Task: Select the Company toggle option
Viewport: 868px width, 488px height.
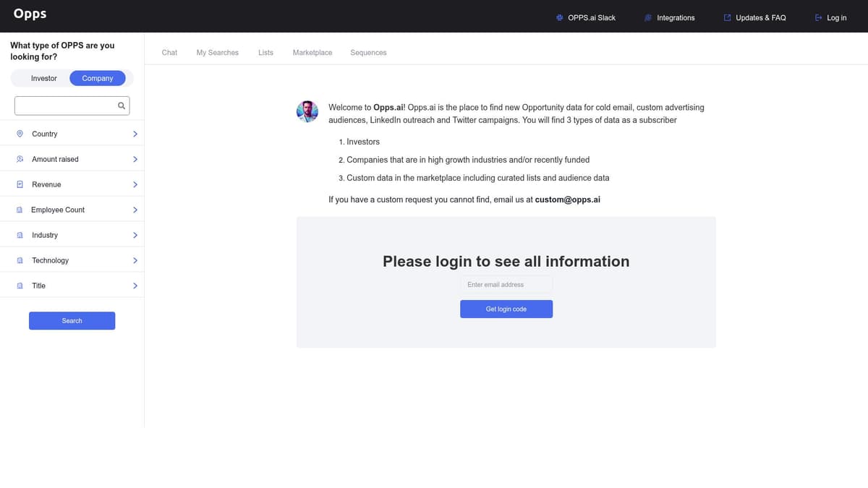Action: (98, 78)
